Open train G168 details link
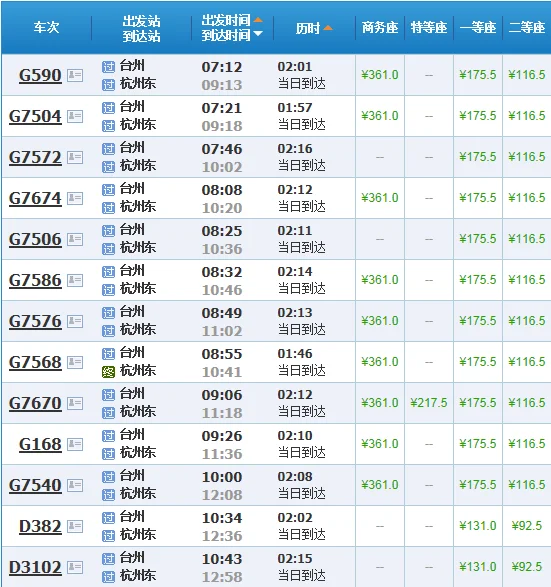551x587 pixels. pos(40,444)
